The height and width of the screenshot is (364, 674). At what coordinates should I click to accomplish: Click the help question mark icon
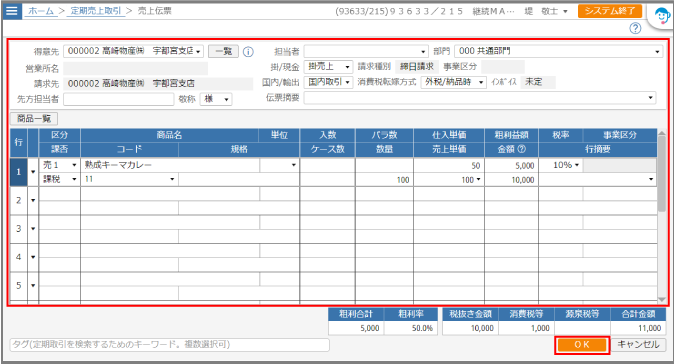(635, 28)
